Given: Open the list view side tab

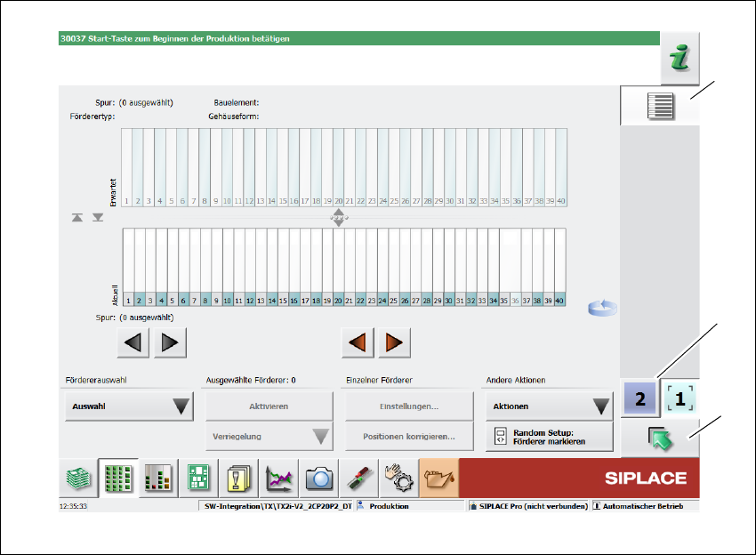Looking at the screenshot, I should click(660, 106).
